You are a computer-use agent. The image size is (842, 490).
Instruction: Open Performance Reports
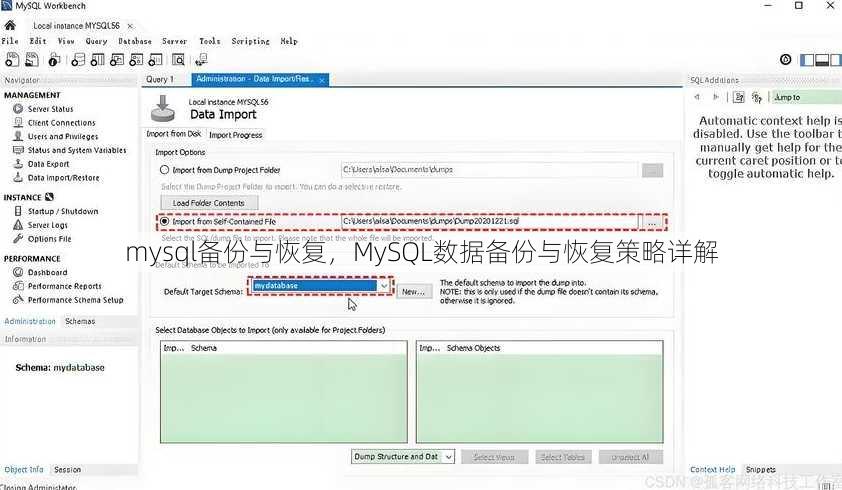[x=64, y=286]
